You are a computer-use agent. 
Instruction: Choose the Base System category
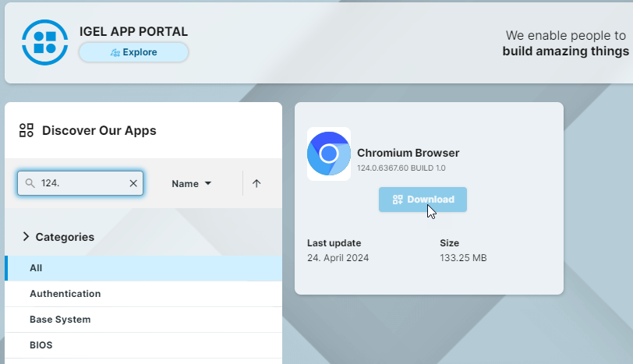point(60,320)
